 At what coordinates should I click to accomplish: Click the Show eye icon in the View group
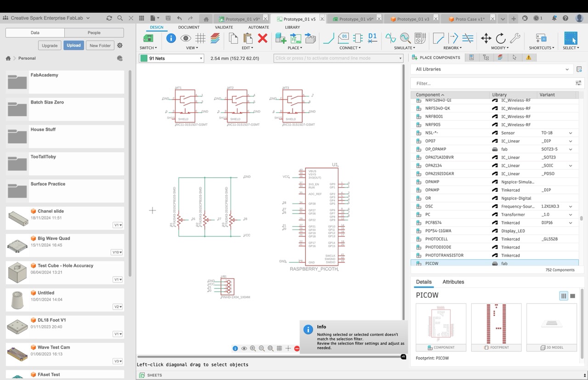tap(186, 39)
